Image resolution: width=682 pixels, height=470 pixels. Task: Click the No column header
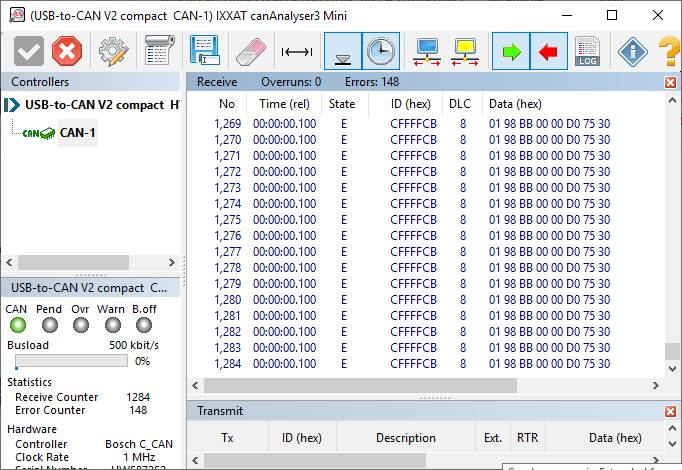tap(227, 104)
